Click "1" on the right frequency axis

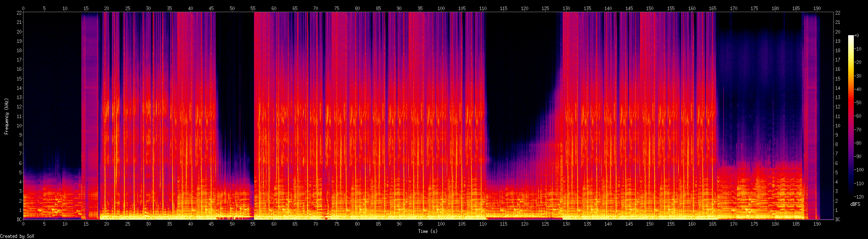[836, 210]
